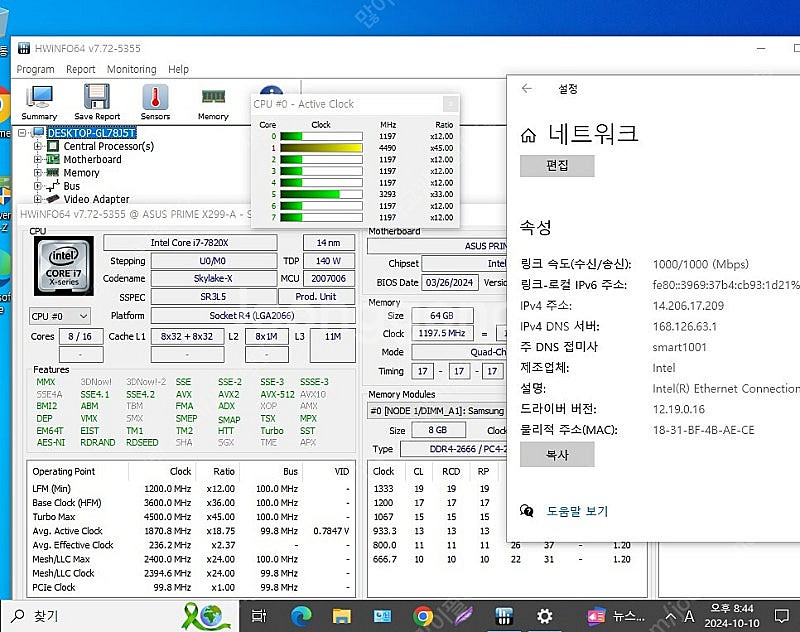
Task: Select the DESKTOP-GL78J5T computer entry
Action: (92, 133)
